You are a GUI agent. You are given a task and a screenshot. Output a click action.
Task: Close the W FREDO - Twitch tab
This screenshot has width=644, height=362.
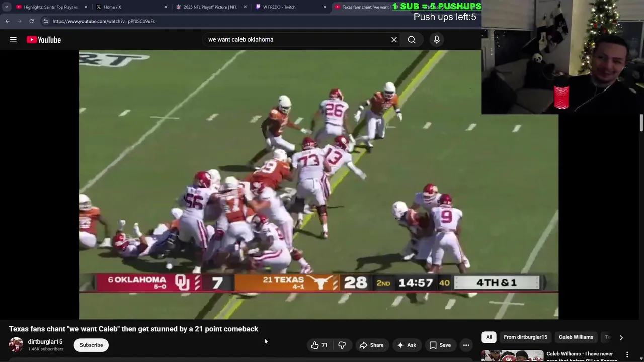[x=325, y=7]
